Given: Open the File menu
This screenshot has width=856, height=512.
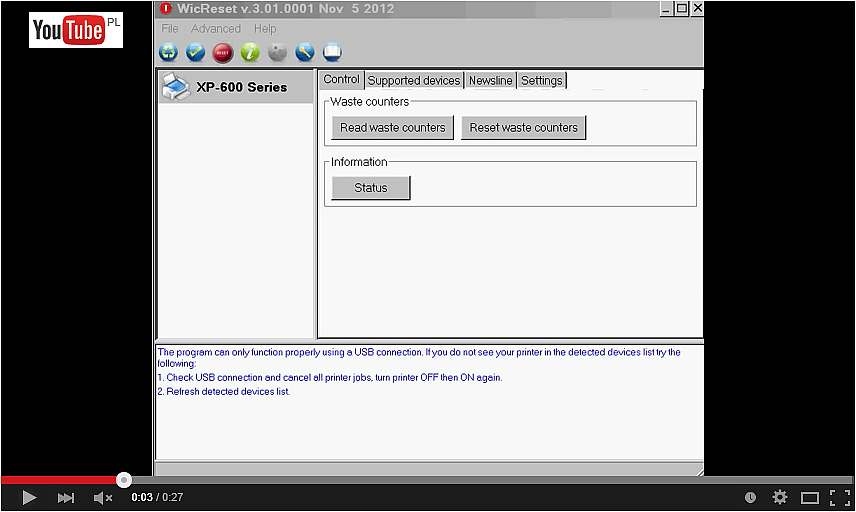Looking at the screenshot, I should pyautogui.click(x=170, y=29).
